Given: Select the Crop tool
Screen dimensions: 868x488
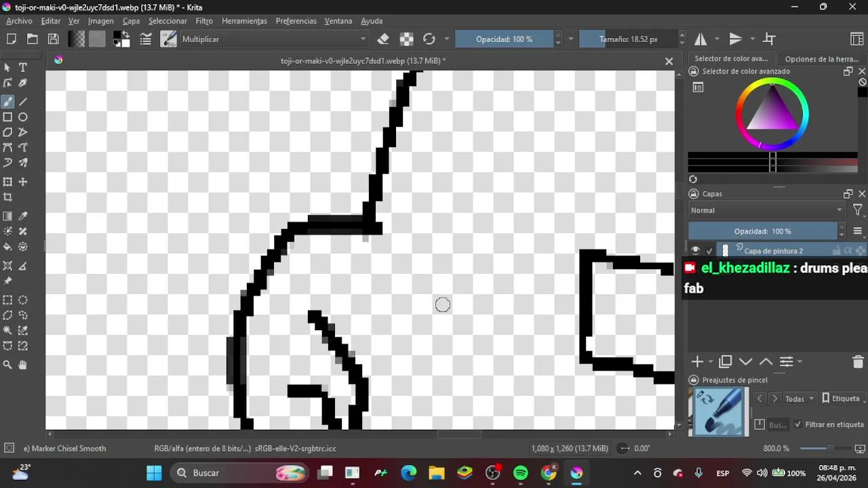Looking at the screenshot, I should tap(7, 197).
